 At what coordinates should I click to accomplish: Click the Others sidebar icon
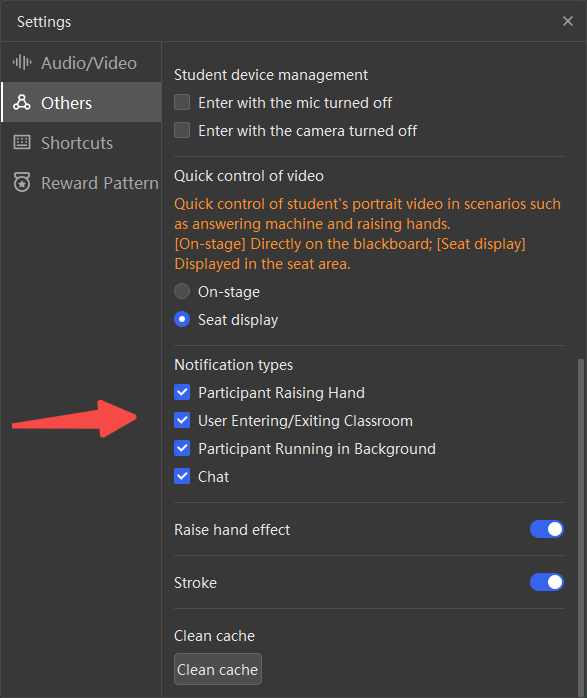(x=22, y=102)
